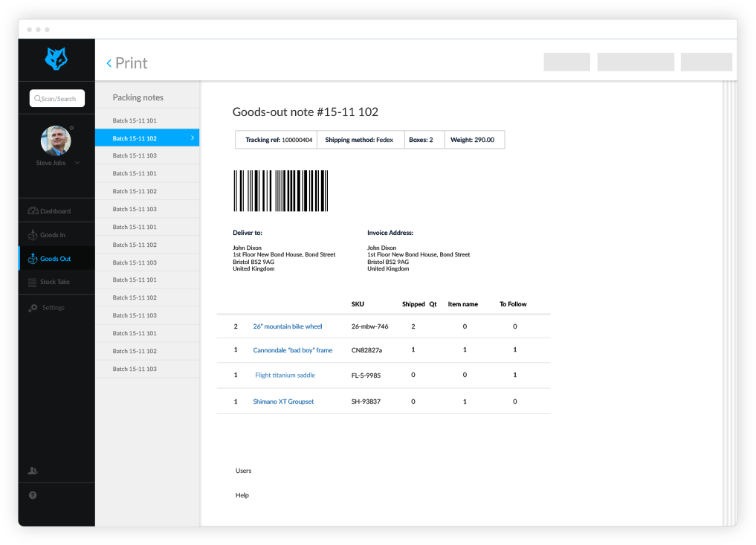Screen dimensions: 756x545
Task: Click the small gear beside the profile photo
Action: pyautogui.click(x=71, y=129)
